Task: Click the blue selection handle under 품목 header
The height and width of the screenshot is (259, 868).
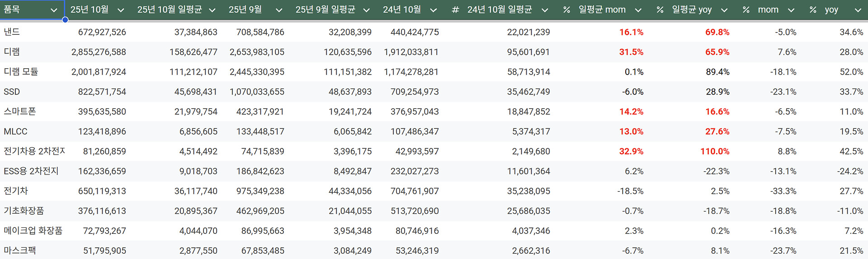Action: tap(65, 20)
